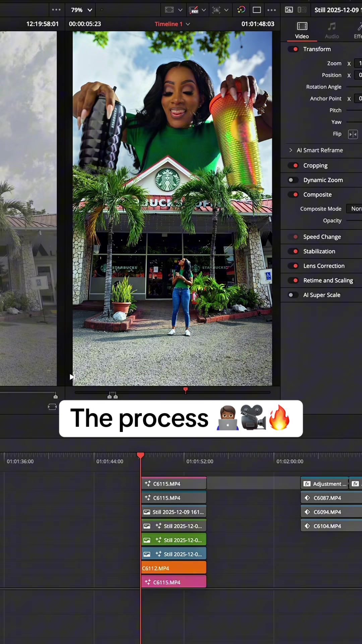The image size is (362, 644).
Task: Click the Retime and Scaling section title
Action: (x=328, y=281)
